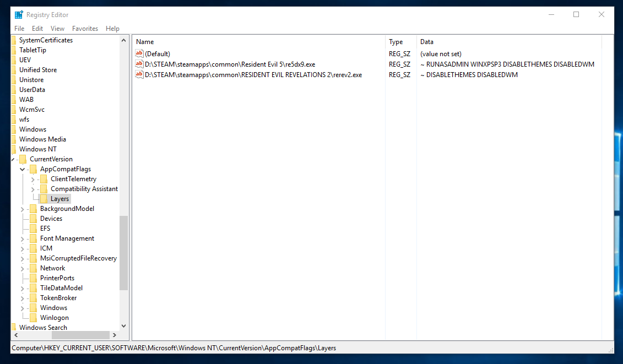Click the tree vertical scrollbar thumb
This screenshot has height=364, width=623.
point(123,253)
